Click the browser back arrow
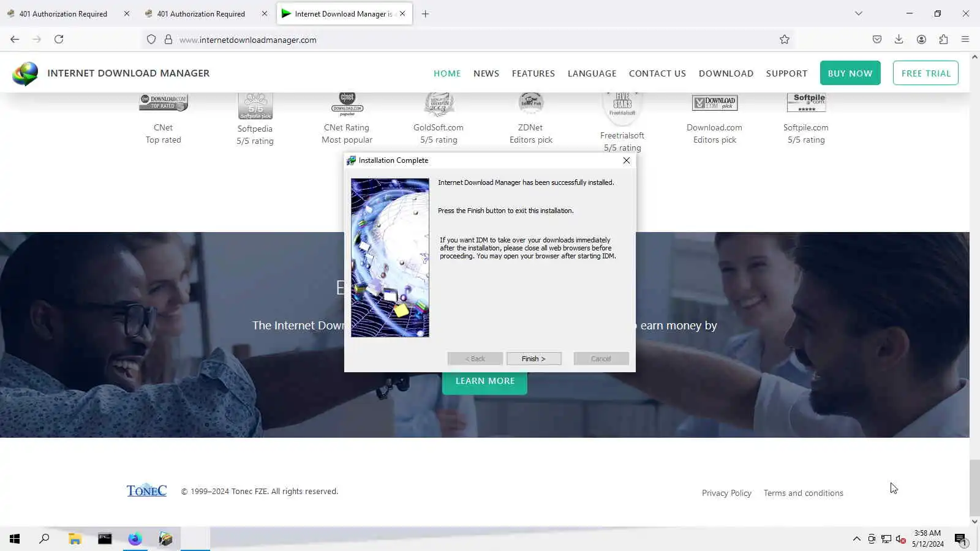980x551 pixels. (15, 39)
